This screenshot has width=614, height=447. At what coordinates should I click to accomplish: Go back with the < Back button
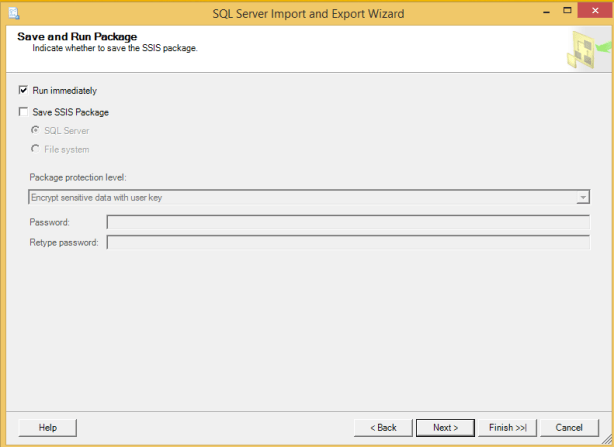[x=383, y=428]
